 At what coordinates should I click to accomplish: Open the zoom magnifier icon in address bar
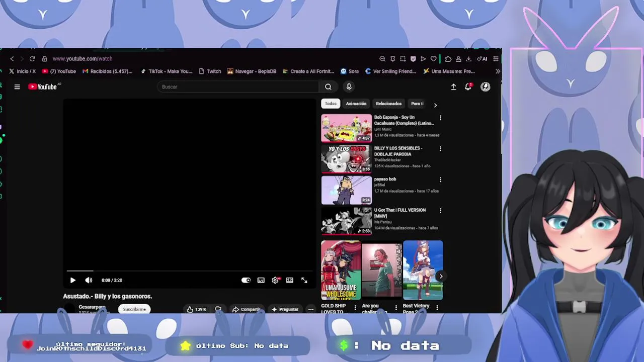(x=382, y=59)
